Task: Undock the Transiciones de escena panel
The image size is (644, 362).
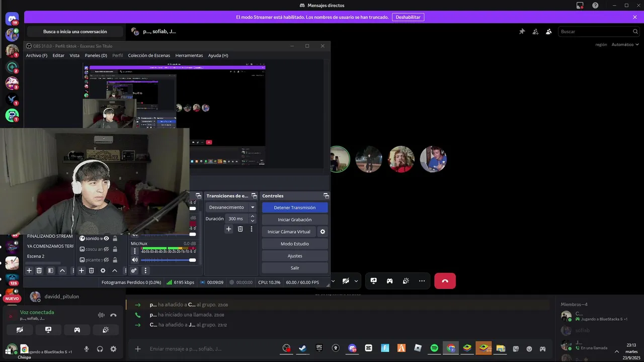Action: pos(255,196)
